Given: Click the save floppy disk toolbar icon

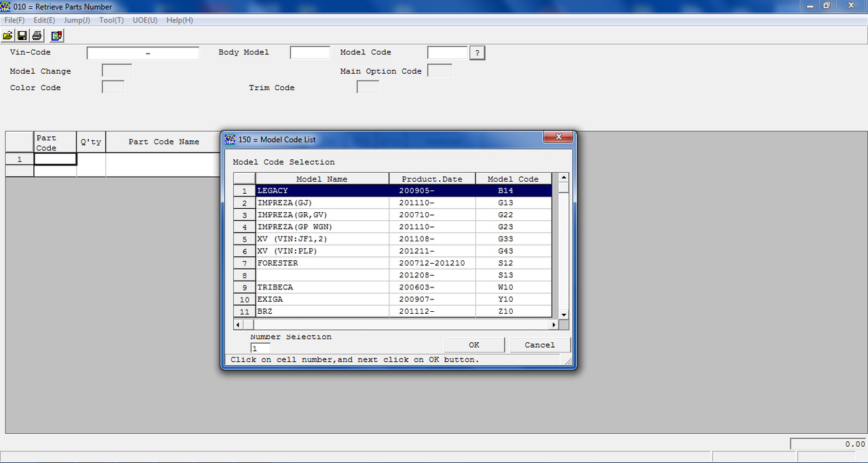Looking at the screenshot, I should coord(22,35).
